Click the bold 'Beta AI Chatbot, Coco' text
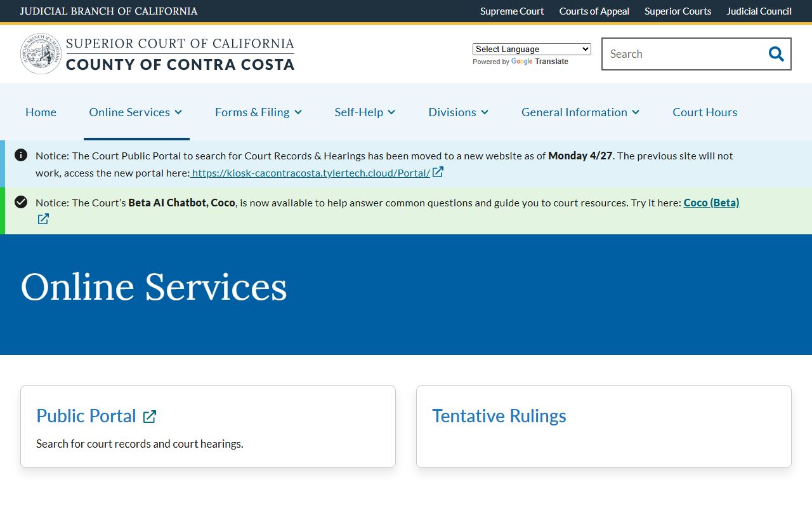Image resolution: width=812 pixels, height=508 pixels. (x=182, y=203)
